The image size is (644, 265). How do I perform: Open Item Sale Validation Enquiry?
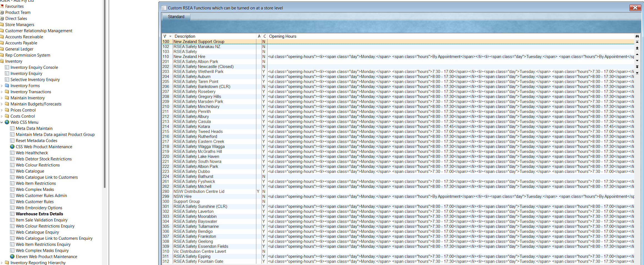tap(42, 220)
